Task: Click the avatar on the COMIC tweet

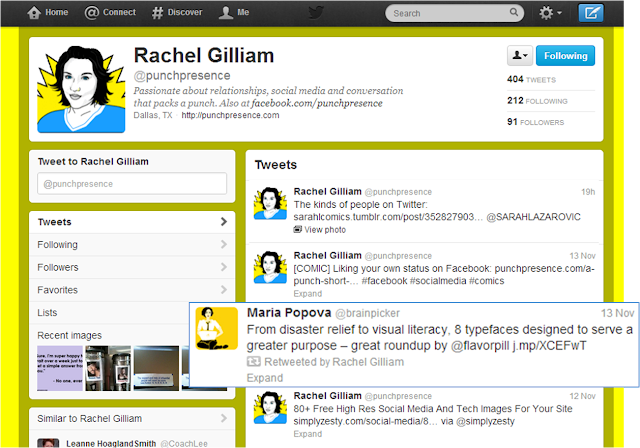Action: pyautogui.click(x=270, y=267)
